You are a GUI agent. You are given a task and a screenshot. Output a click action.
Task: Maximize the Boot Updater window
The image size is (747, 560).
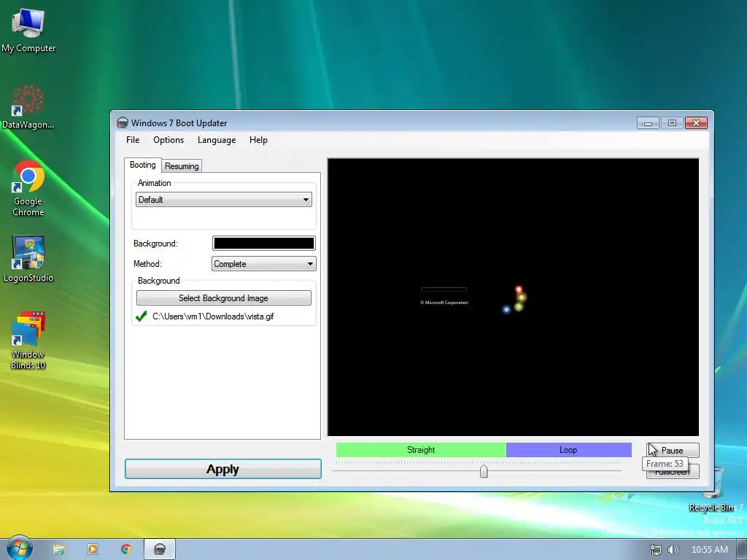click(672, 123)
